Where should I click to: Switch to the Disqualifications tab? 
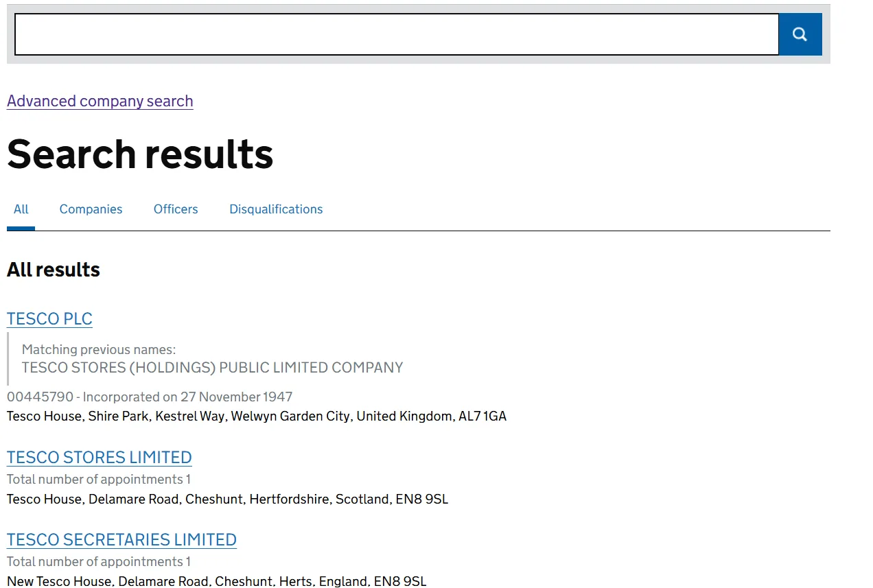pos(276,209)
